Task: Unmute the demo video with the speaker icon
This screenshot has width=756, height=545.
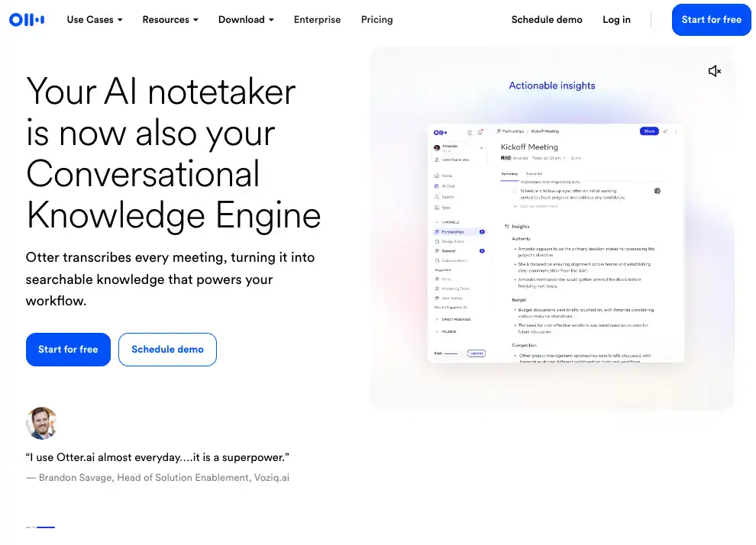Action: click(715, 71)
